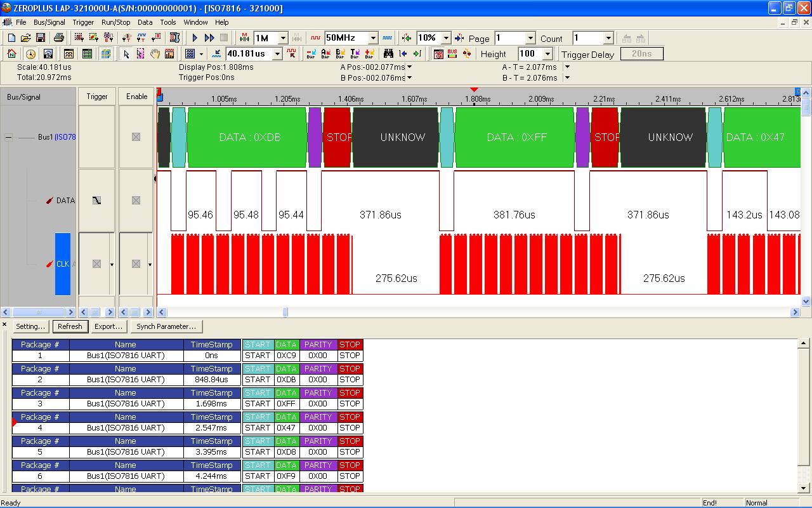The width and height of the screenshot is (812, 508).
Task: Click the DATA : 0XDB bus segment
Action: pos(247,137)
